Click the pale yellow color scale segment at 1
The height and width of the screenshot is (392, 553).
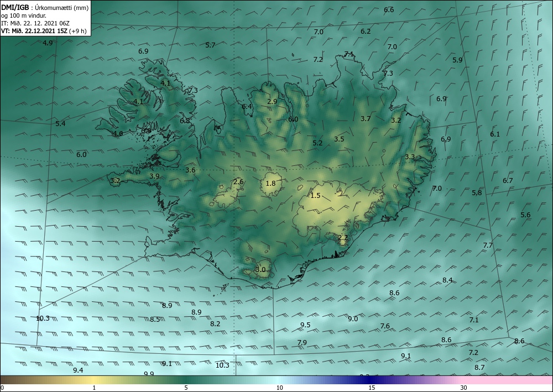[93, 380]
